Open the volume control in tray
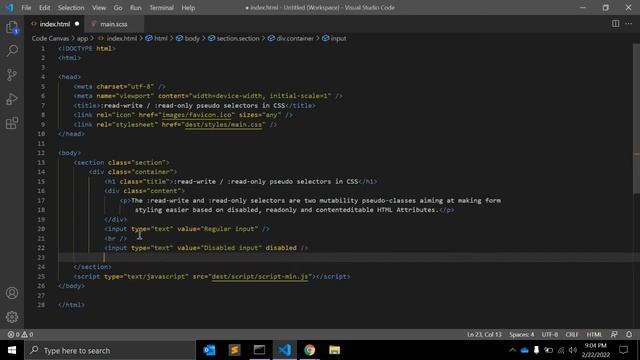 coord(573,350)
